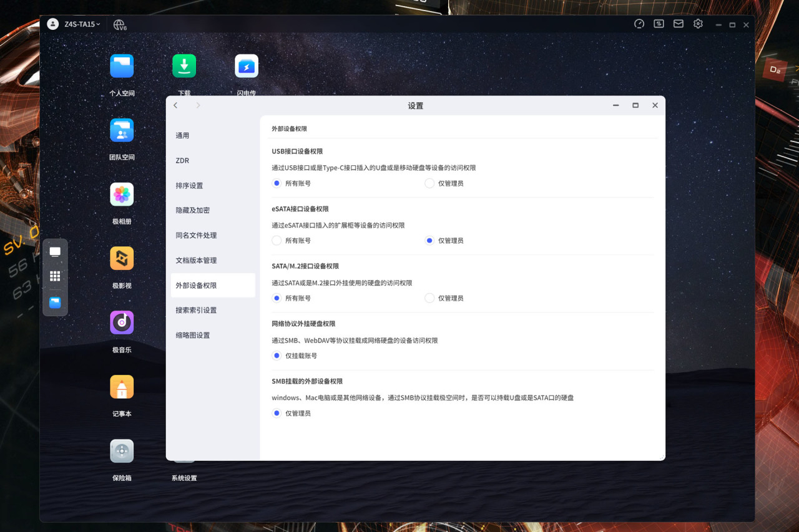The height and width of the screenshot is (532, 799).
Task: Switch to 文档版本管理 section
Action: [213, 260]
